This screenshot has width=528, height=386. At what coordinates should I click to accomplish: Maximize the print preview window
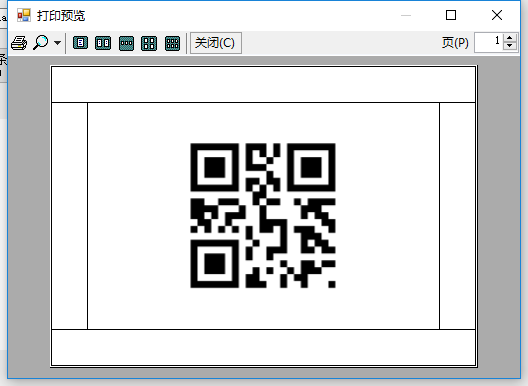coord(451,15)
